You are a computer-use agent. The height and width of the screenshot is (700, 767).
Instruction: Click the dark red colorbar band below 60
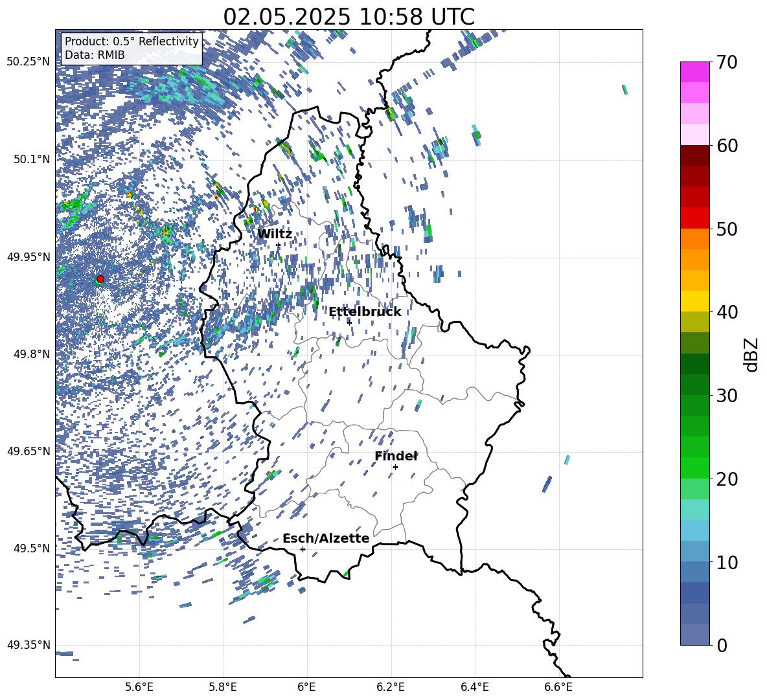(694, 155)
